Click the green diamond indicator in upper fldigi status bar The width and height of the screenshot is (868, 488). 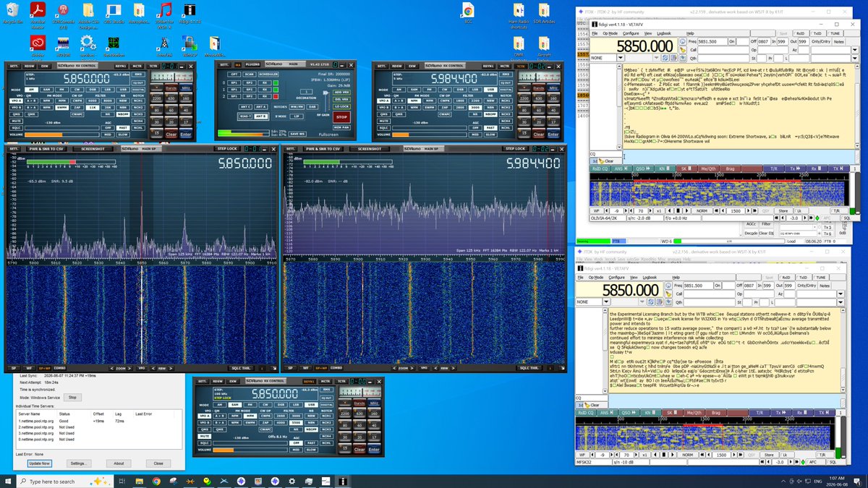(x=817, y=218)
